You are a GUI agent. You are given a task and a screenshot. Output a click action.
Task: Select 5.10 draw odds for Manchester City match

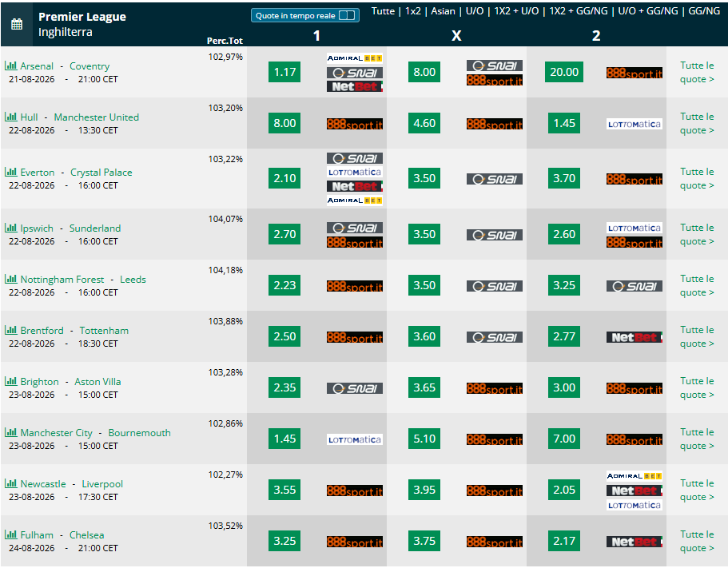tap(424, 438)
